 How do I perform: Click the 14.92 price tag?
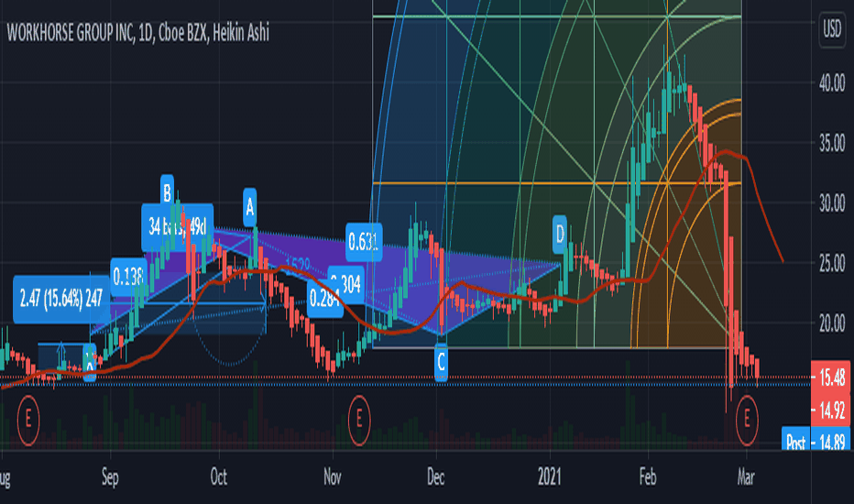830,410
